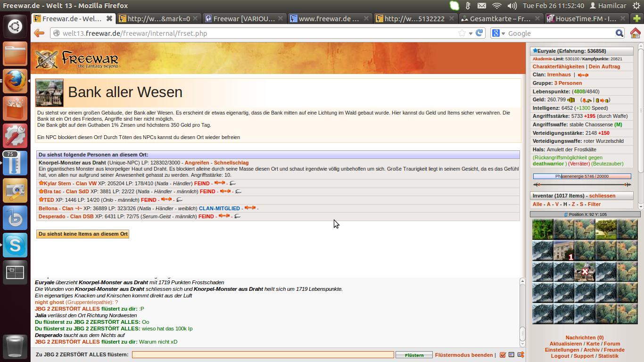Open 3 Personen group link
The image size is (644, 362).
[x=568, y=83]
